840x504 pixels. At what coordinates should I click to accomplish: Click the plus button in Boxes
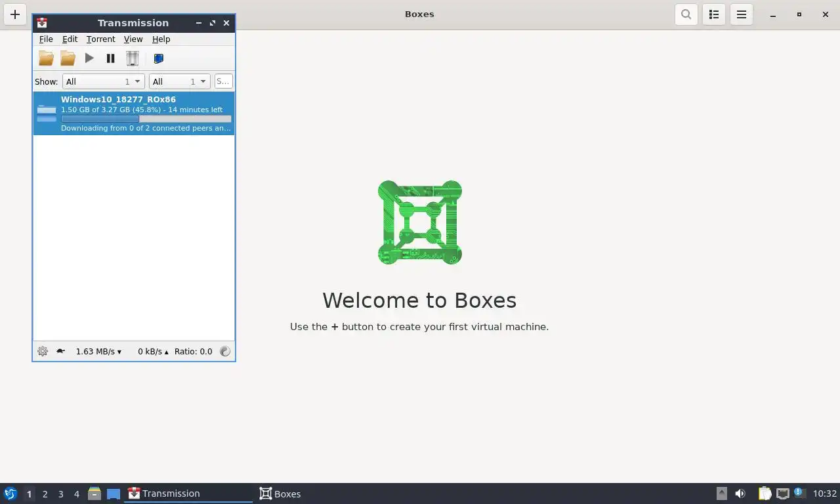tap(15, 14)
